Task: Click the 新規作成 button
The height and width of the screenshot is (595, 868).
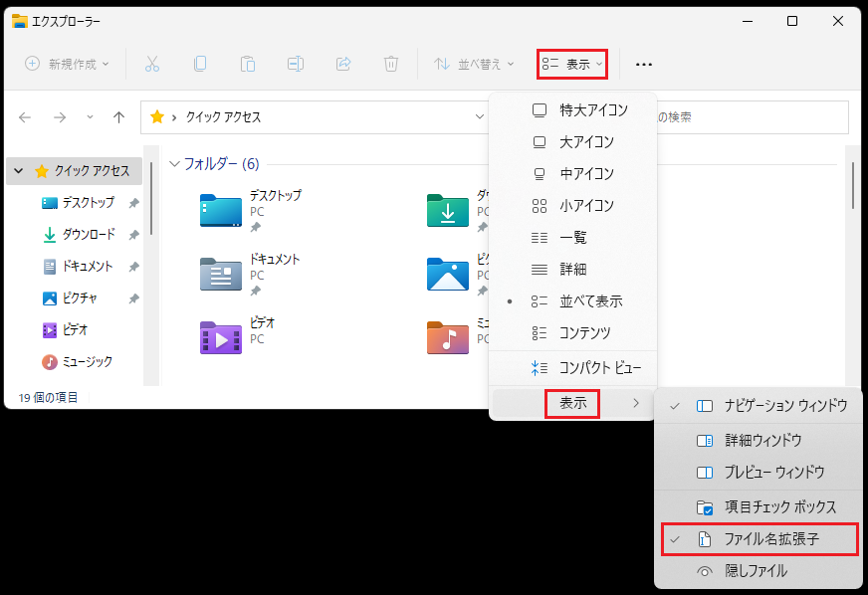Action: click(67, 64)
